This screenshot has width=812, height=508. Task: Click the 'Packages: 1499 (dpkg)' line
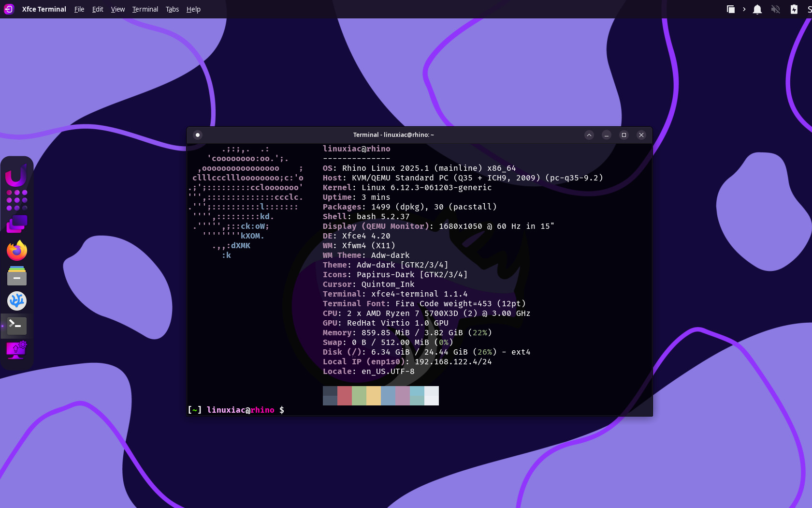410,207
